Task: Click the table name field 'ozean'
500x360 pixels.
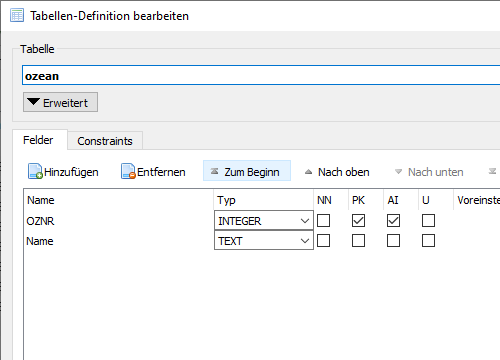Action: tap(261, 76)
